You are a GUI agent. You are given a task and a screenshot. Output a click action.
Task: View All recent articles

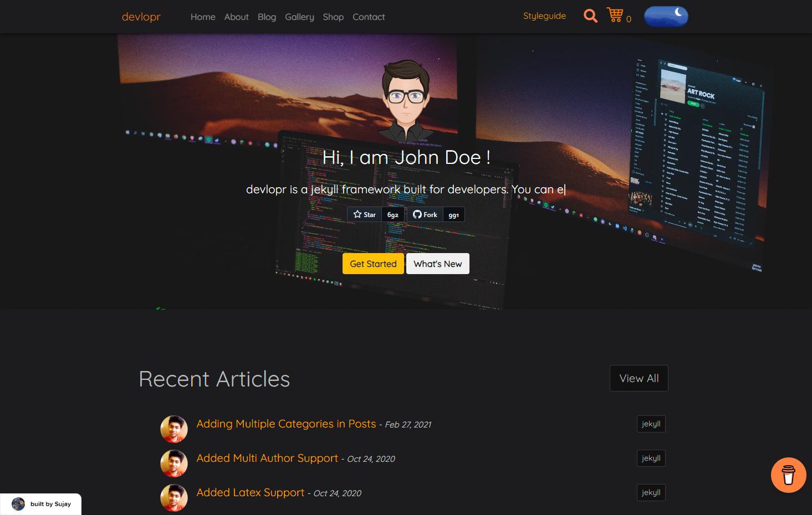click(639, 378)
